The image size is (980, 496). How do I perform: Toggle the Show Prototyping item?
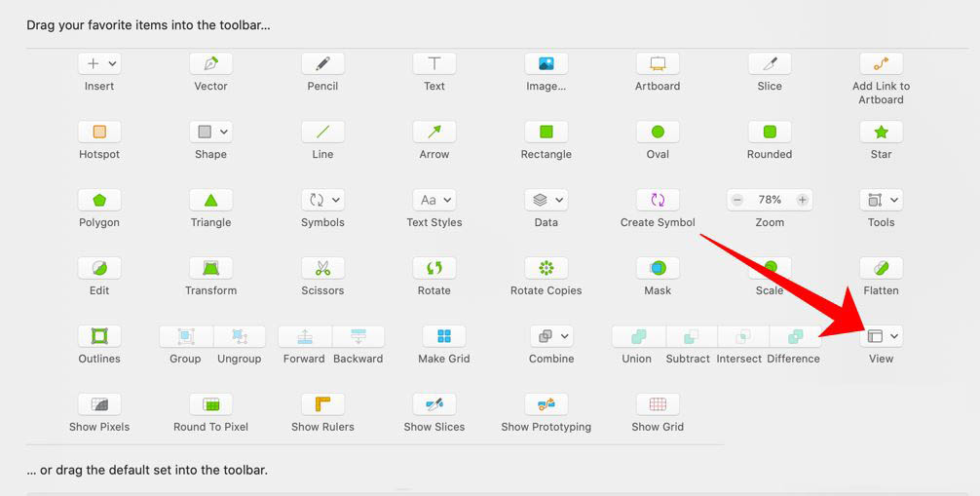pyautogui.click(x=547, y=404)
